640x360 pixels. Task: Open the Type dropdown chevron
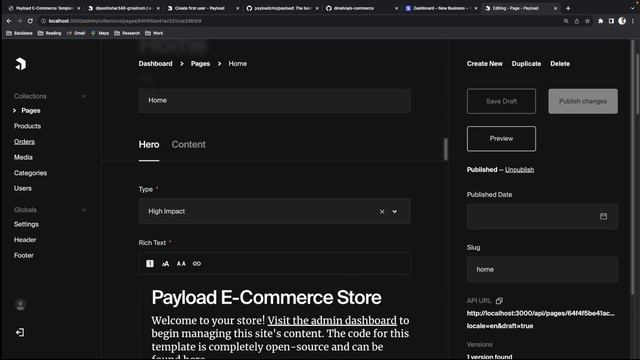click(395, 211)
